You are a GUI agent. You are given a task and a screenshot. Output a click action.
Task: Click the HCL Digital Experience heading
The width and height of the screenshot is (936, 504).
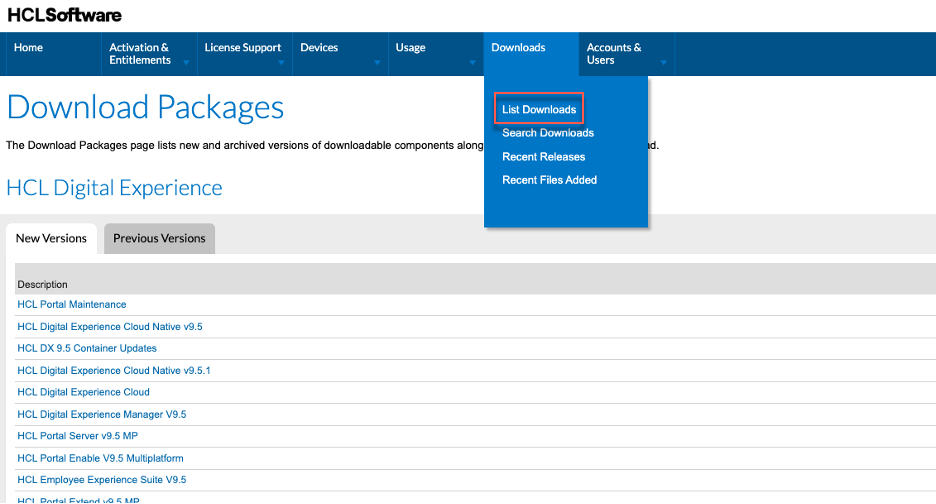(114, 188)
